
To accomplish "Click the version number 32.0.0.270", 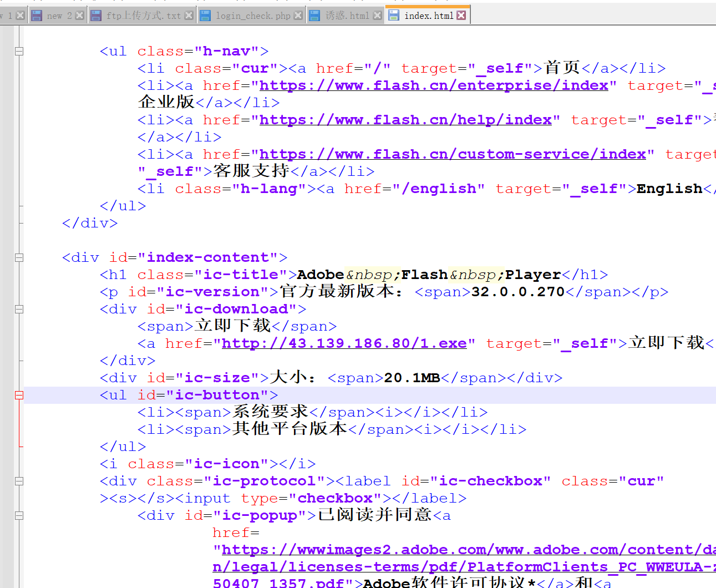I will (x=518, y=292).
